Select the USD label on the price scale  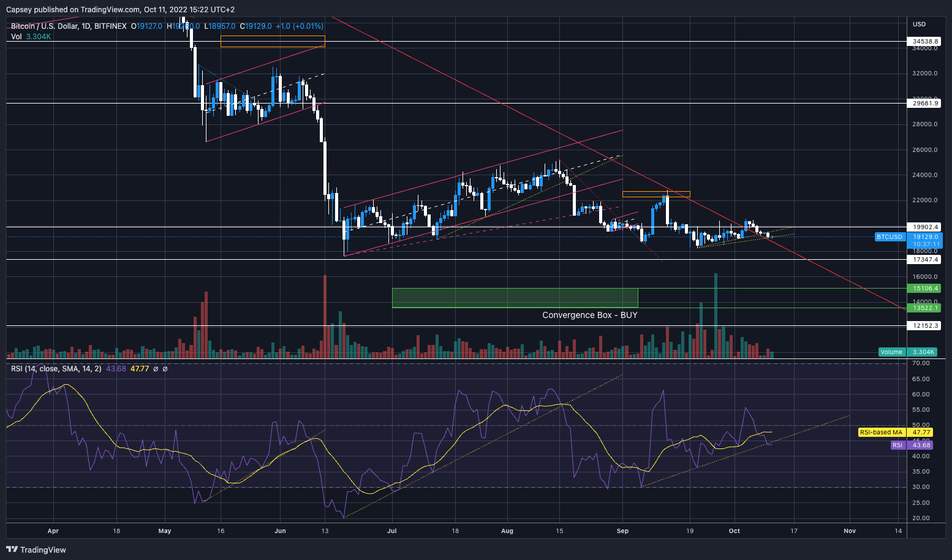(x=918, y=23)
